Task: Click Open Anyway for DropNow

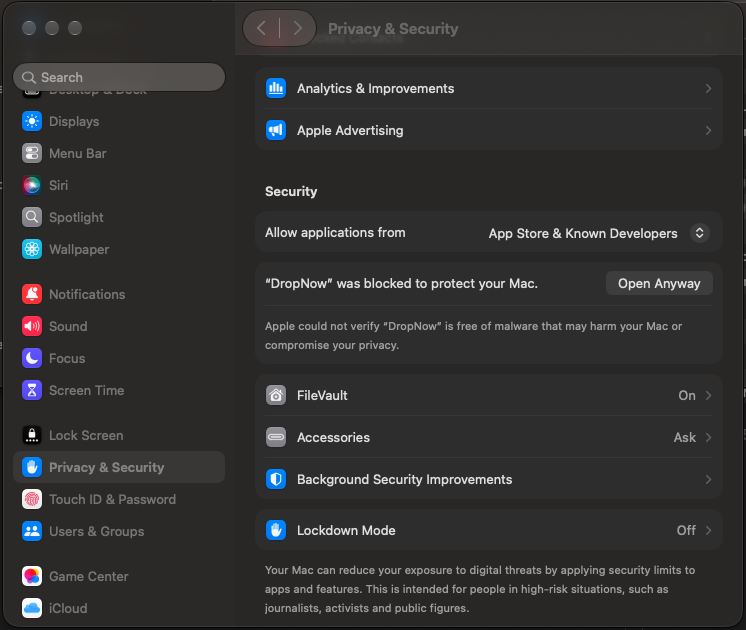Action: click(x=659, y=283)
